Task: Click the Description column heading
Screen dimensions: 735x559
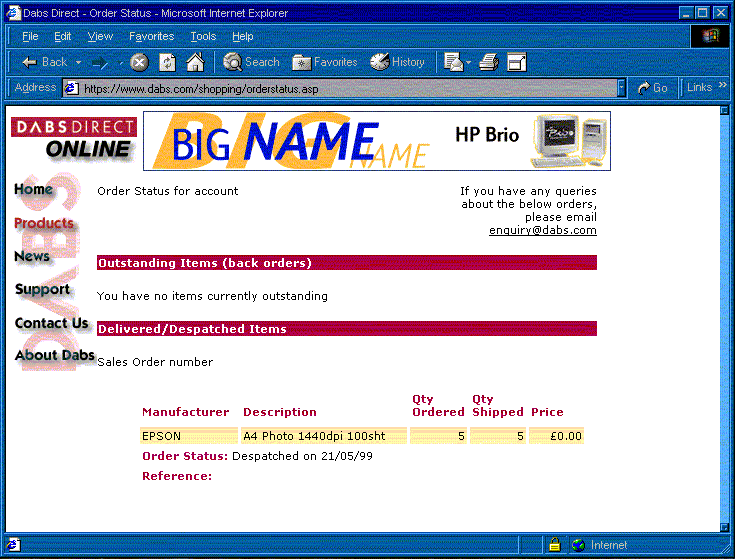Action: (280, 412)
